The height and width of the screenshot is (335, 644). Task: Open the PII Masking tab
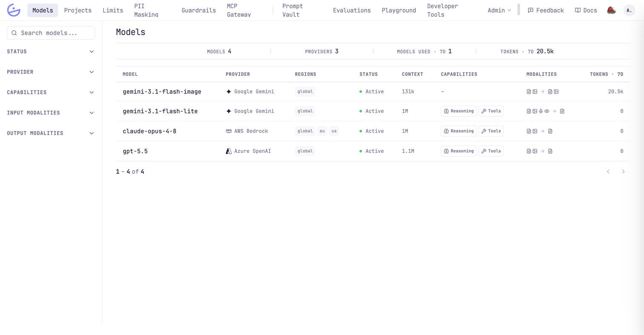pyautogui.click(x=146, y=10)
